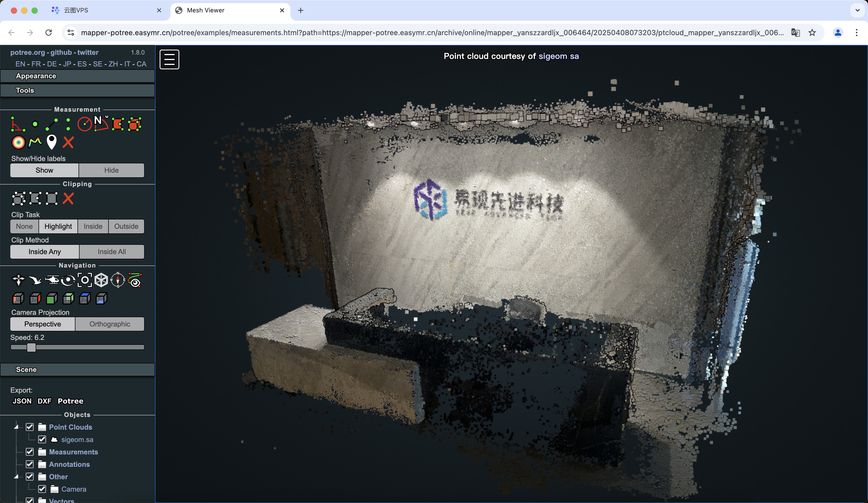Viewport: 868px width, 503px height.
Task: Set camera projection to Orthographic
Action: click(x=110, y=324)
